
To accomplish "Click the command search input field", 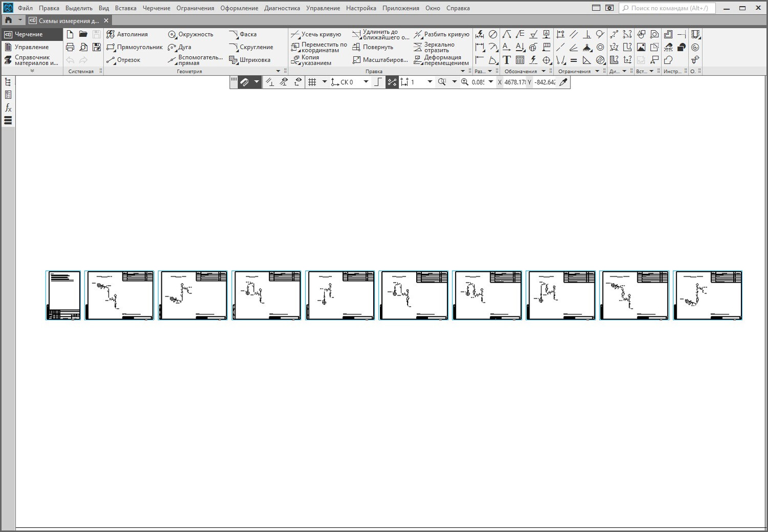I will [668, 8].
